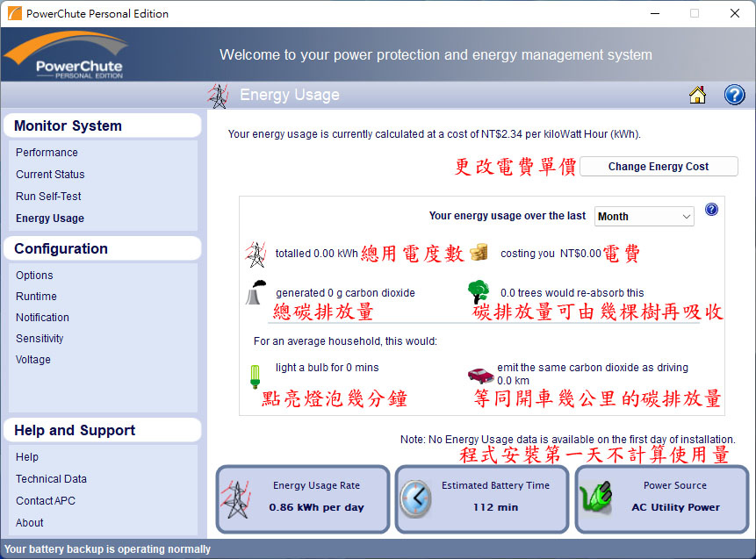
Task: Click the Energy Usage Rate panel
Action: [x=303, y=498]
